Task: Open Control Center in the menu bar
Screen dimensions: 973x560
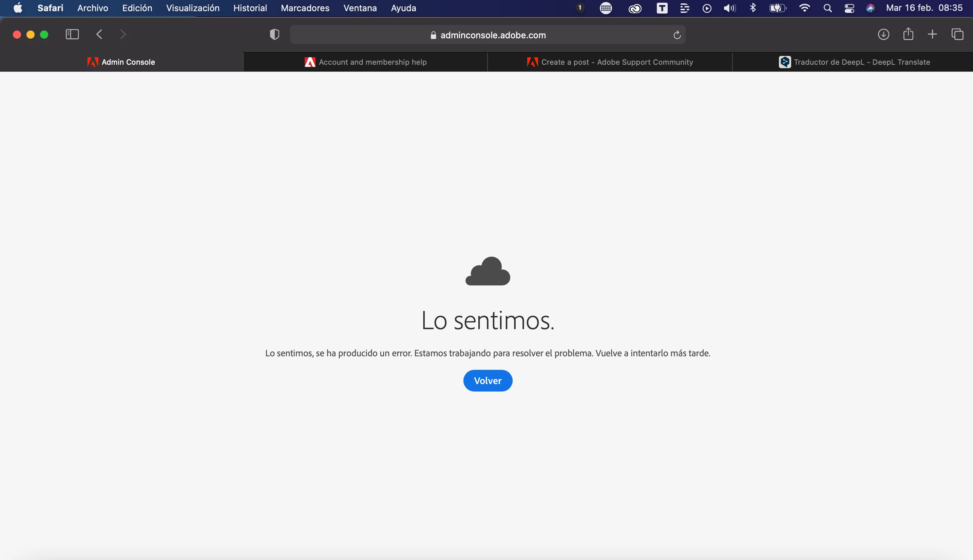Action: (850, 8)
